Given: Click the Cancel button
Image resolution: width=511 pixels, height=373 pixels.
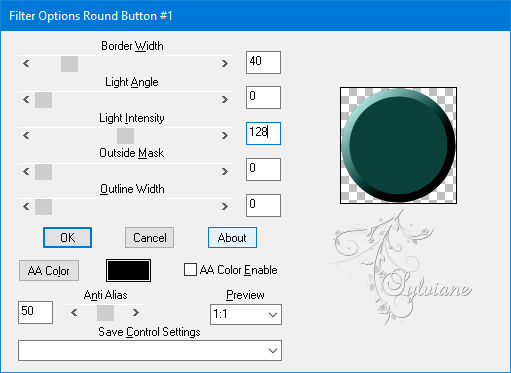Looking at the screenshot, I should pos(149,238).
